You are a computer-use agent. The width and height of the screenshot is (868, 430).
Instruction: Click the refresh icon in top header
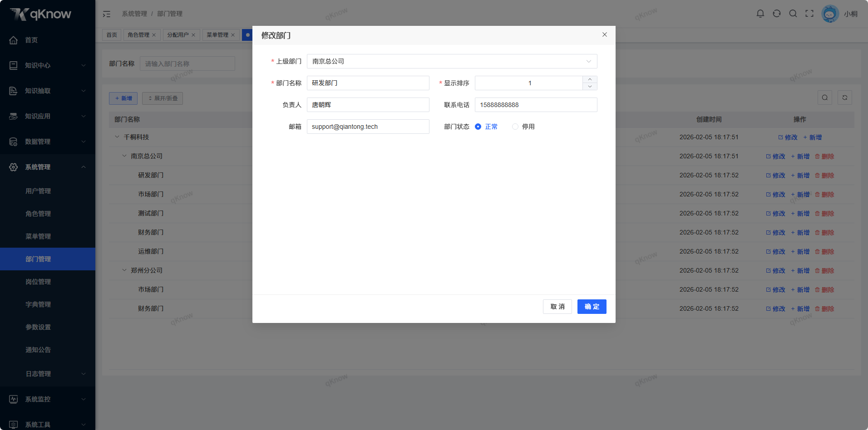pos(777,14)
